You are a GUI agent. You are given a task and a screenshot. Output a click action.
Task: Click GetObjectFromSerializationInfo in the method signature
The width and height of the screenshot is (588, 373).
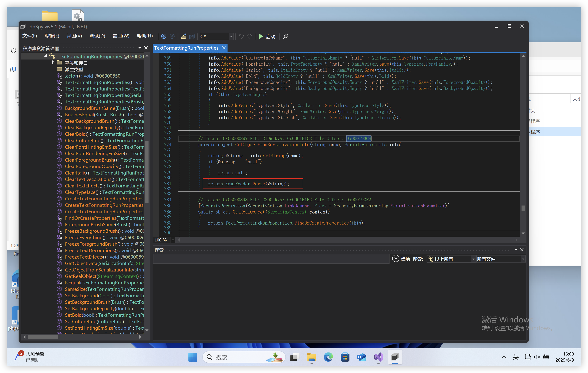272,145
